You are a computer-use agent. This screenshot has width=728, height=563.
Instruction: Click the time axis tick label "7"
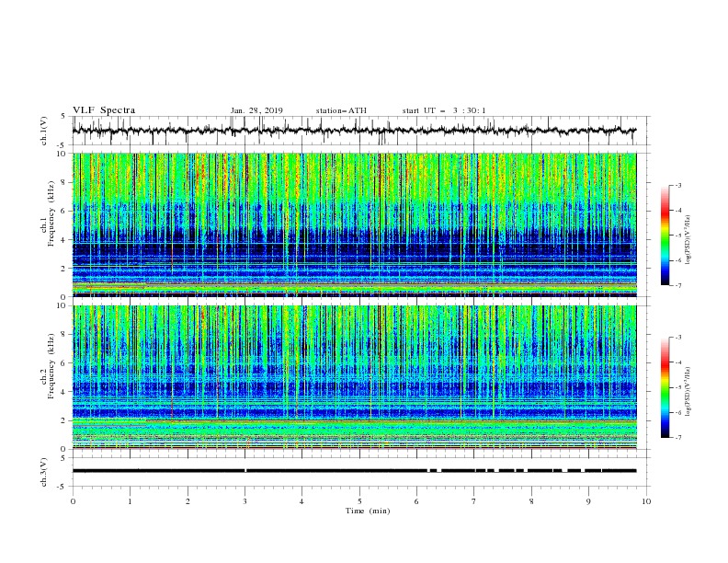coord(474,501)
